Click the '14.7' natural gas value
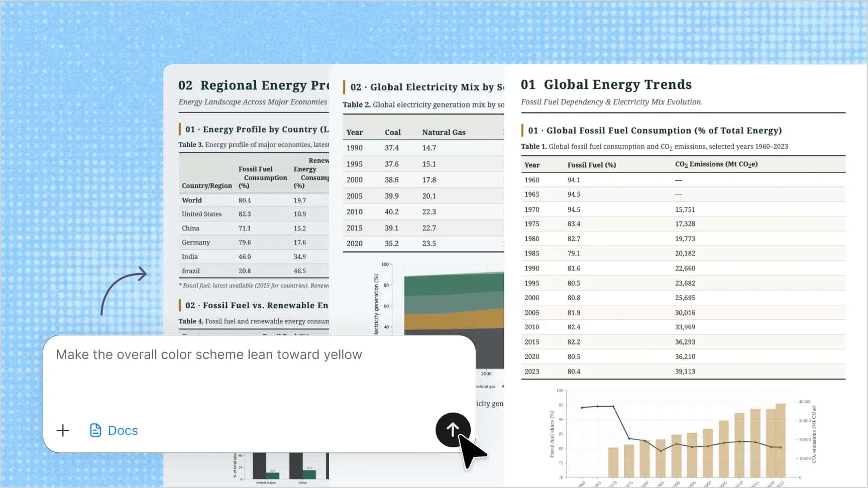The height and width of the screenshot is (488, 868). click(429, 148)
